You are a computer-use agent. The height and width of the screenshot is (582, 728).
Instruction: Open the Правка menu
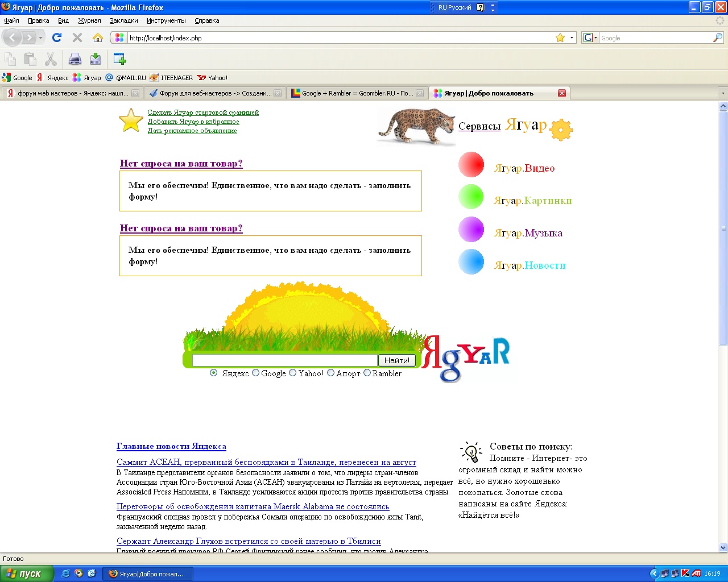pyautogui.click(x=38, y=20)
